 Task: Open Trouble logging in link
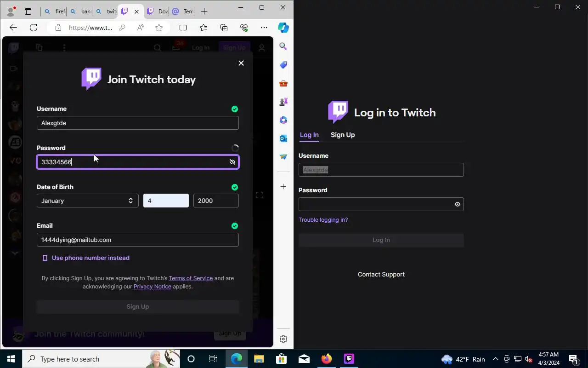(323, 220)
